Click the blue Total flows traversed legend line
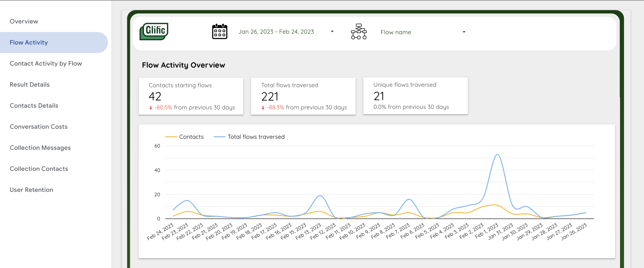Screen dimensions: 644x268 coord(219,137)
